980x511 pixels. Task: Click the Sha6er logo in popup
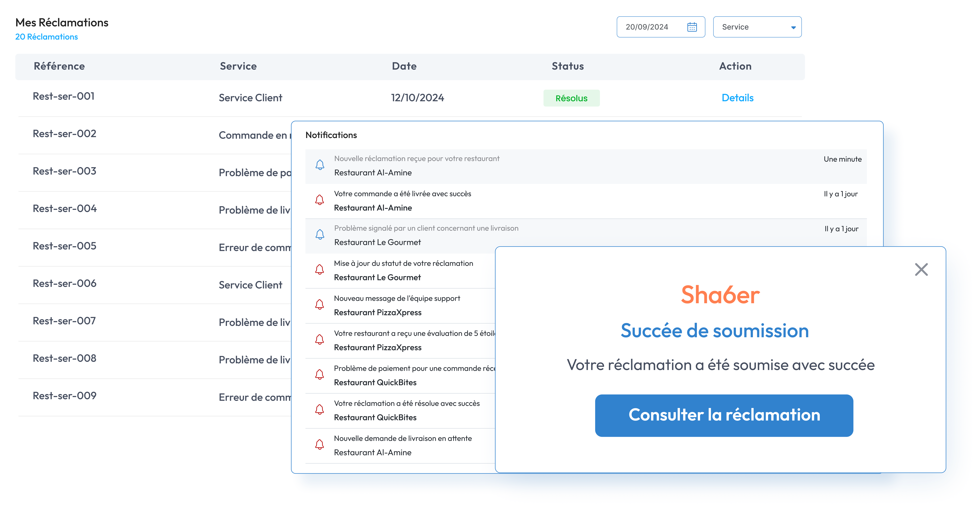[720, 295]
